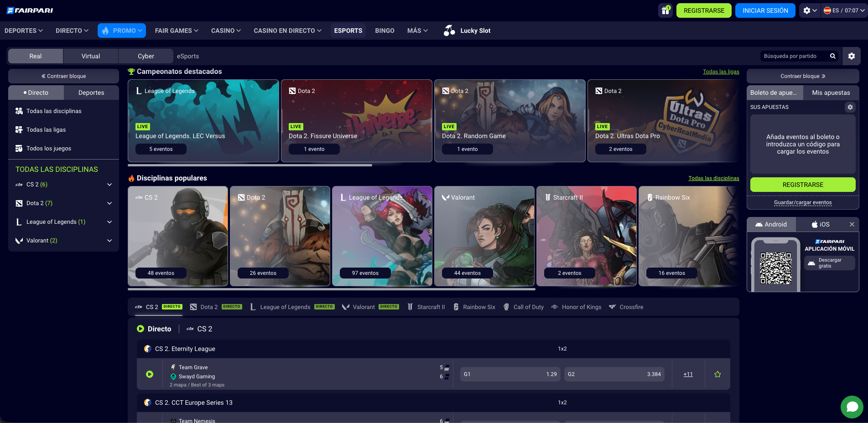Switch to Real mode
The width and height of the screenshot is (868, 423).
click(x=36, y=56)
